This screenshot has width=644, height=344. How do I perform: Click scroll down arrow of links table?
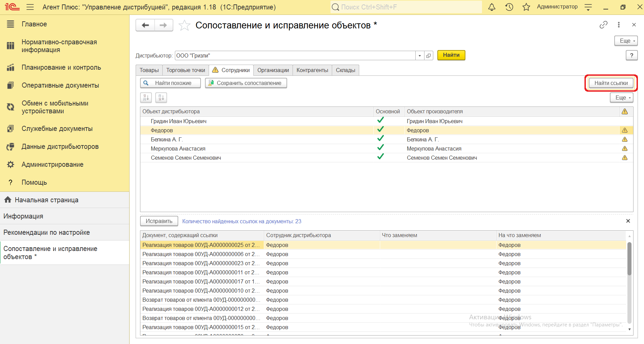tap(629, 329)
